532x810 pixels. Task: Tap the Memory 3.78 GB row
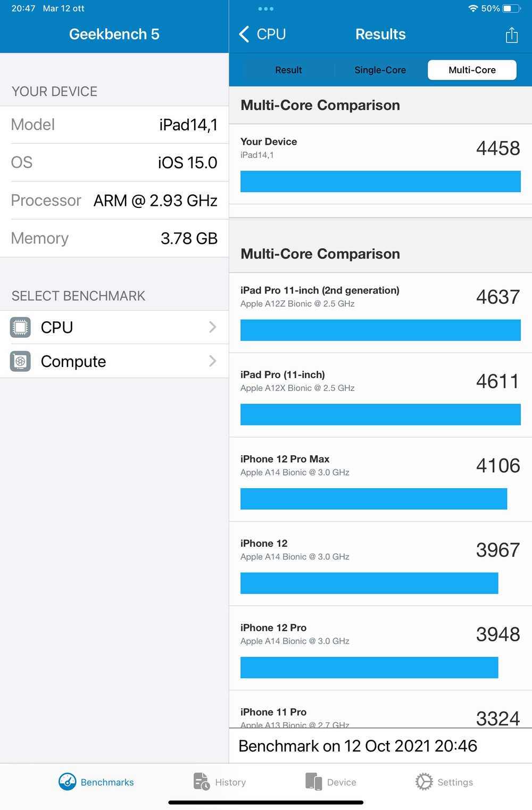pos(114,238)
